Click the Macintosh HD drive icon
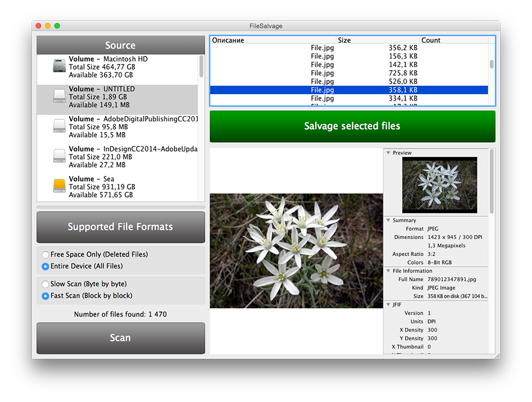The image size is (532, 402). pyautogui.click(x=59, y=66)
